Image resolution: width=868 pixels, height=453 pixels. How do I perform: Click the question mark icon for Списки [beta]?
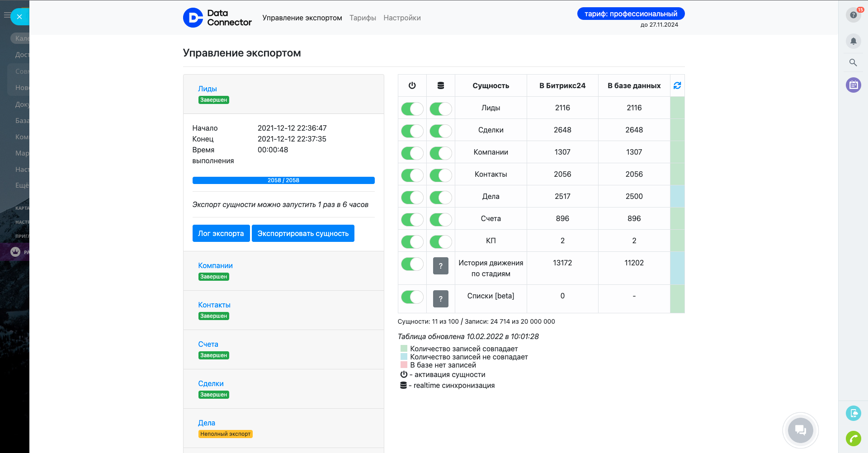440,299
